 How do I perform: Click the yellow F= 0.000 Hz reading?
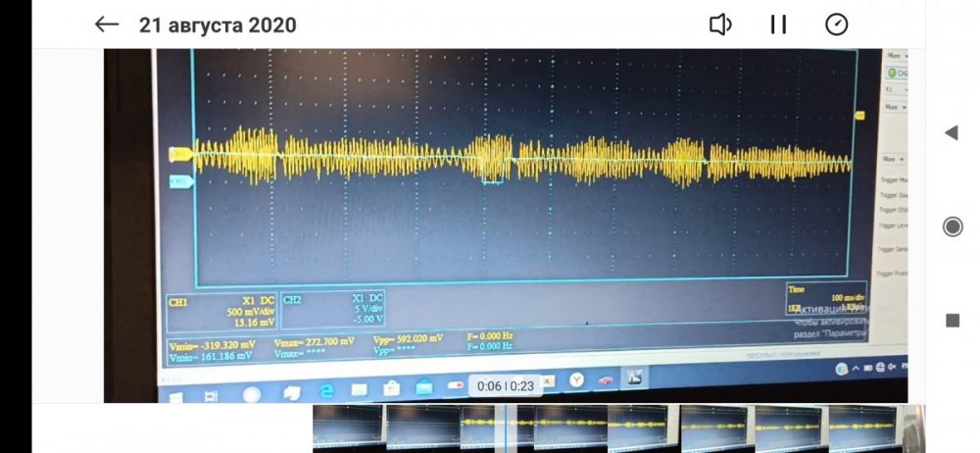tap(489, 337)
